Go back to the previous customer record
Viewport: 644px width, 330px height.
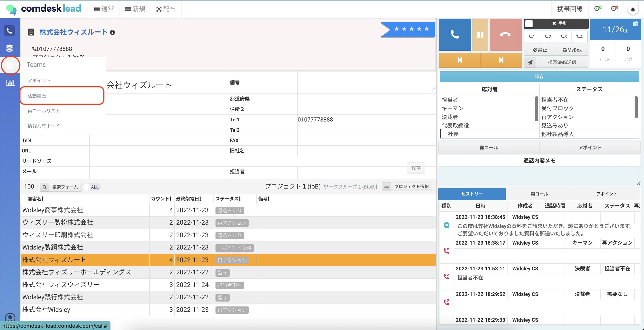[x=459, y=60]
